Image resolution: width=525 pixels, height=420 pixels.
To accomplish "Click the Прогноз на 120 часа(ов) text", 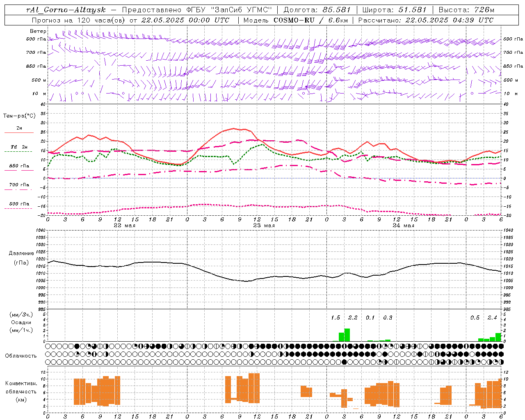I will (79, 20).
